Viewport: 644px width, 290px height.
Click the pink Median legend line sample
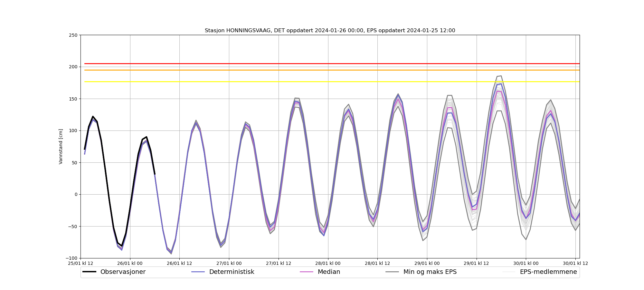coord(307,272)
